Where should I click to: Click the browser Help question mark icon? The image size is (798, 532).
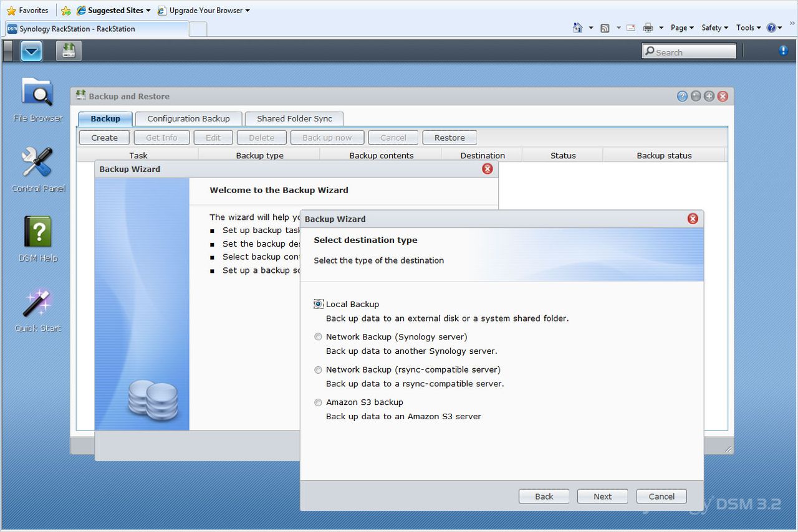coord(772,28)
